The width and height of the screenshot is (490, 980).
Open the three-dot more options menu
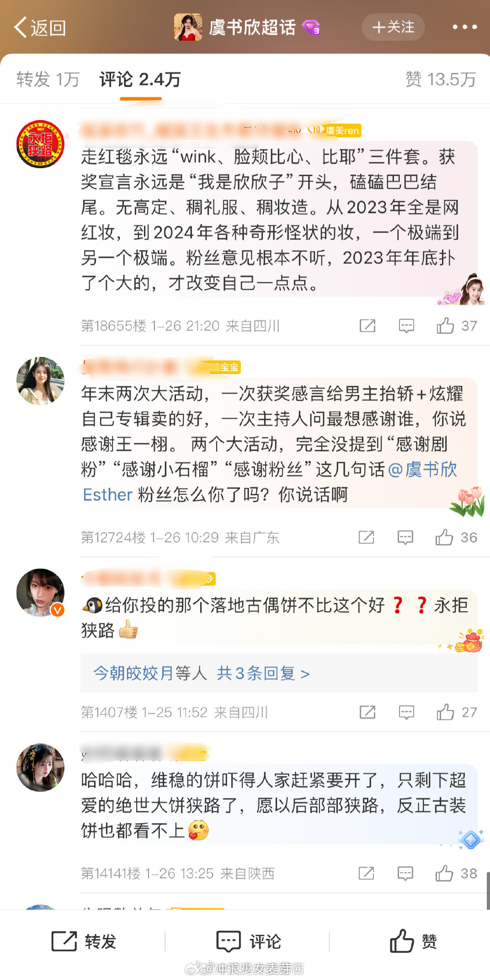tap(464, 27)
